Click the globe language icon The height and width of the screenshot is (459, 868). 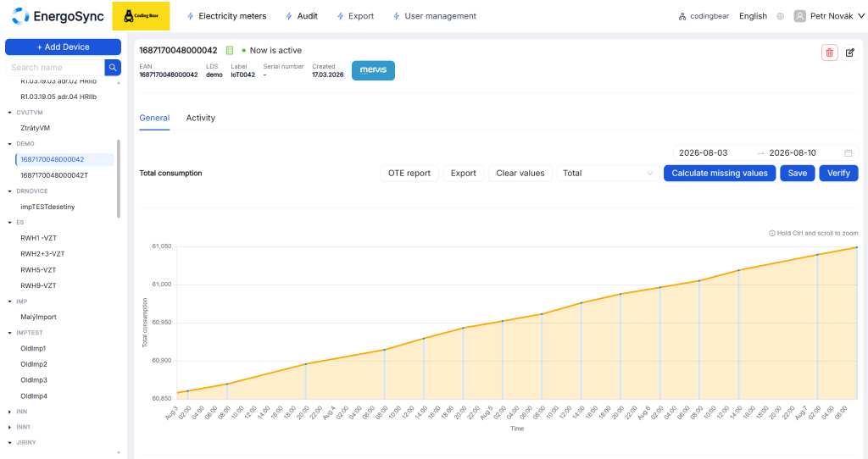pyautogui.click(x=780, y=16)
